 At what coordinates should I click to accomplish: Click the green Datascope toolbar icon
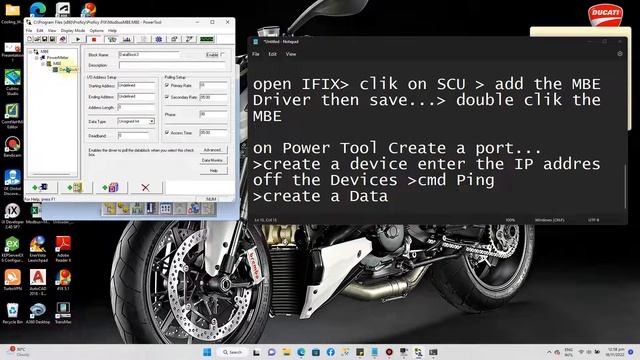click(207, 39)
